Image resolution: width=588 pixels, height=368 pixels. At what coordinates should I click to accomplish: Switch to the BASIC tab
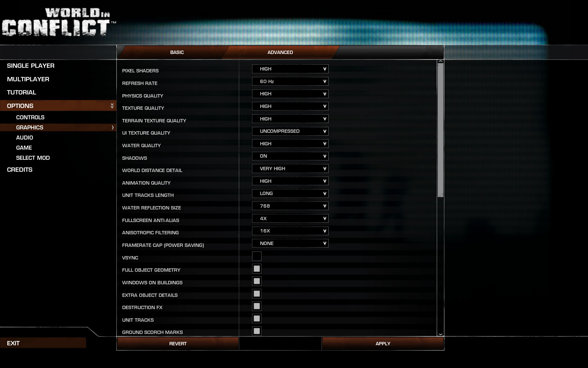(176, 52)
